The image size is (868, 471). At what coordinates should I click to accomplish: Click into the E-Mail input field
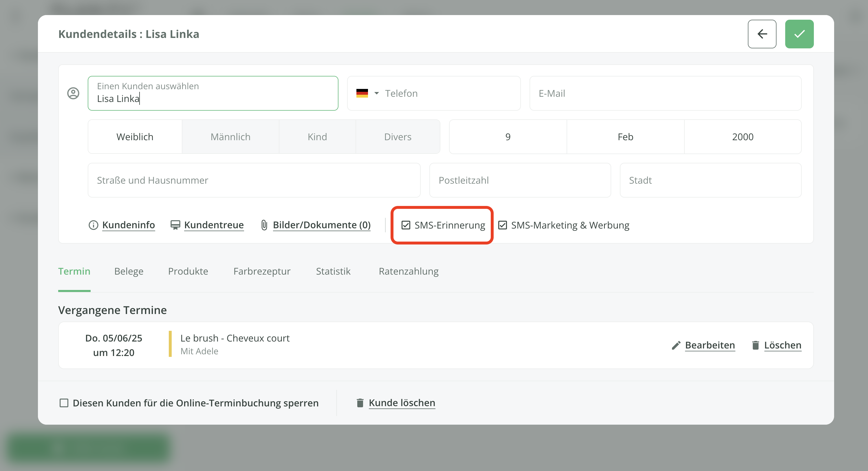[665, 93]
